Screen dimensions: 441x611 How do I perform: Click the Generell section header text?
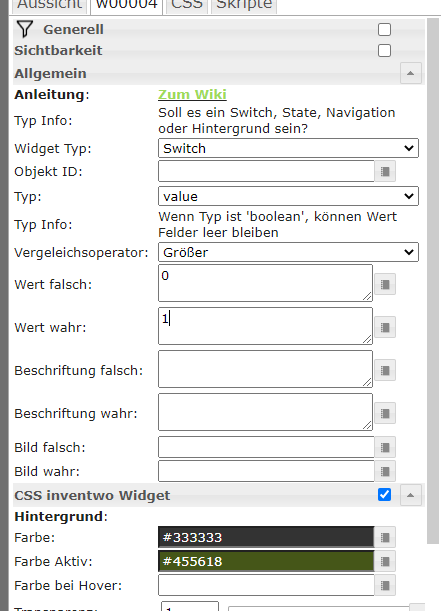tap(73, 30)
